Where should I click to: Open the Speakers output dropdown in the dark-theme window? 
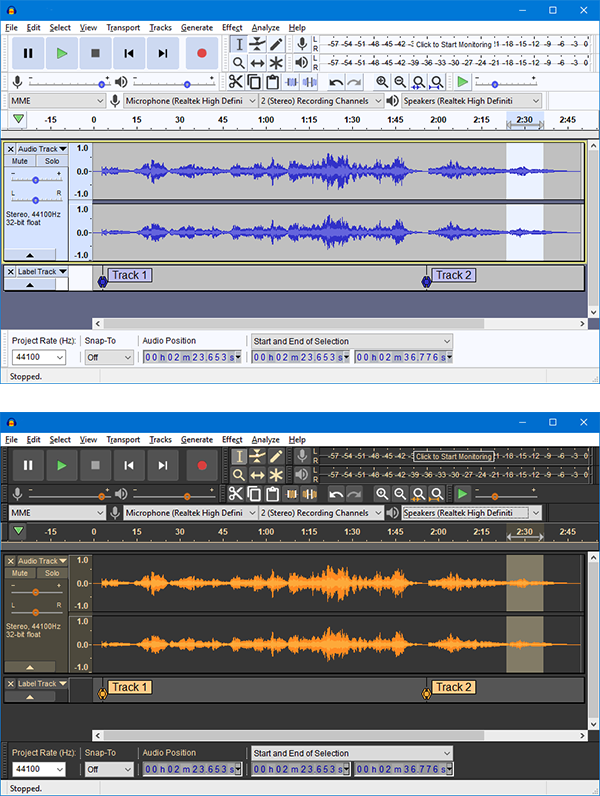[472, 513]
